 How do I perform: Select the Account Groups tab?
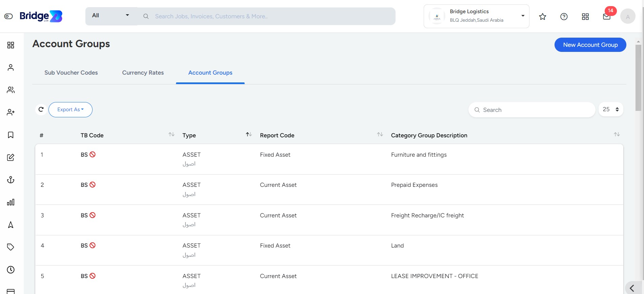tap(210, 73)
